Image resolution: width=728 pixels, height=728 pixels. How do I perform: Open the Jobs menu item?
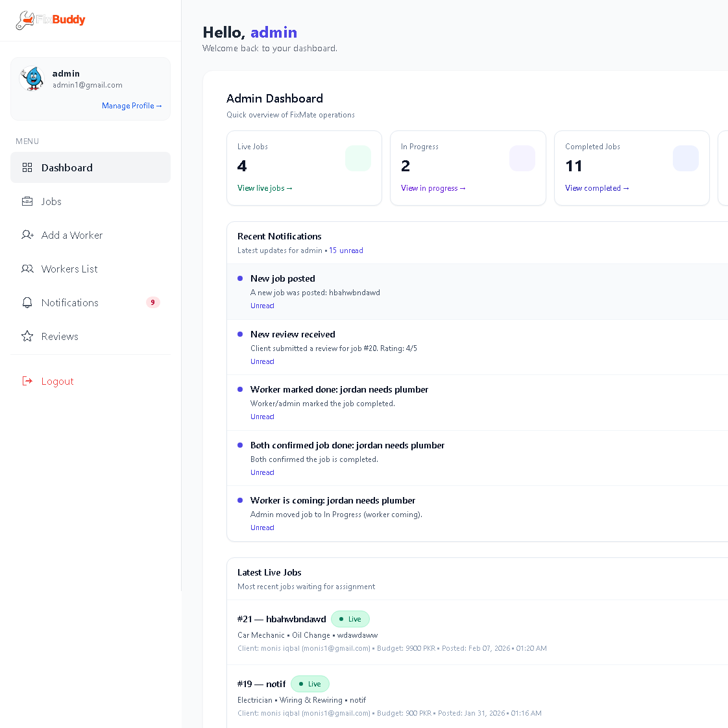(51, 201)
